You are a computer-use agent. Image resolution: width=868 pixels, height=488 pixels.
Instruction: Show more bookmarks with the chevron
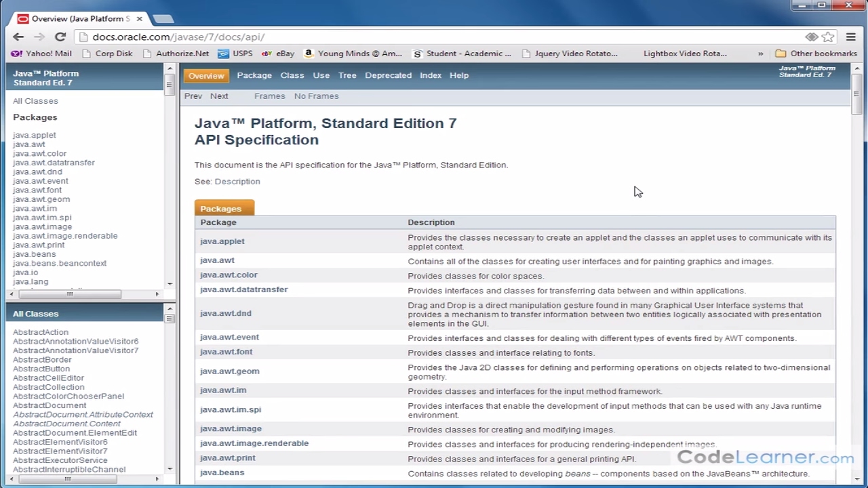760,54
